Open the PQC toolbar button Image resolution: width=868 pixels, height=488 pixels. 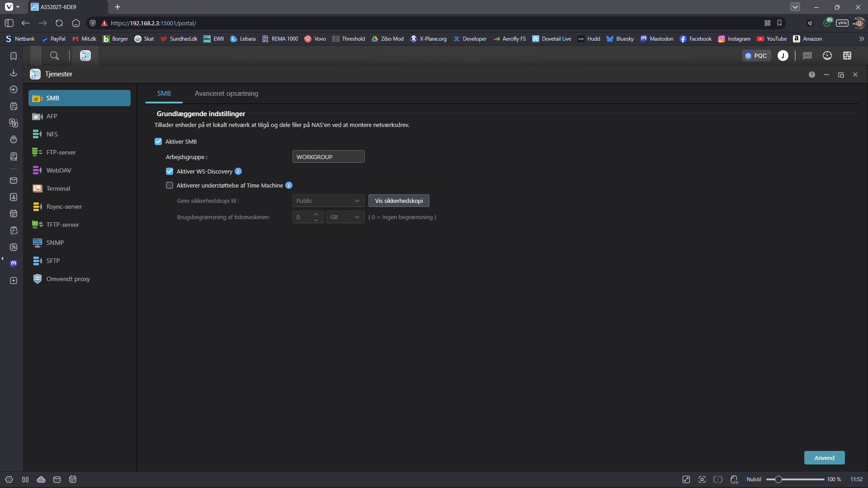click(x=756, y=56)
